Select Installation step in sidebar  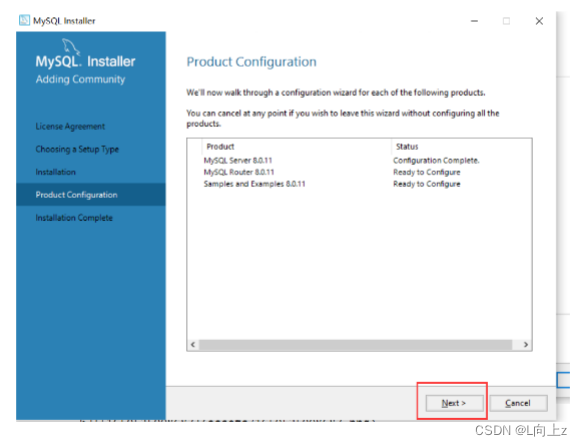point(56,172)
